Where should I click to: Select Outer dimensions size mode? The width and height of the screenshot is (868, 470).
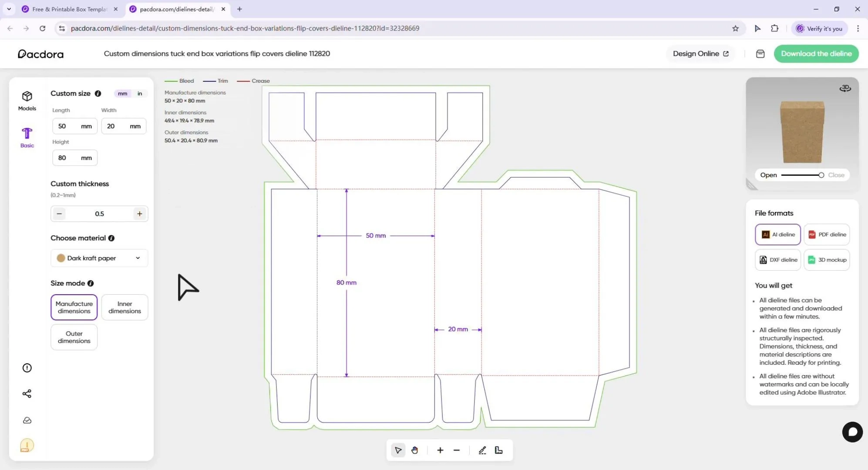pos(74,337)
